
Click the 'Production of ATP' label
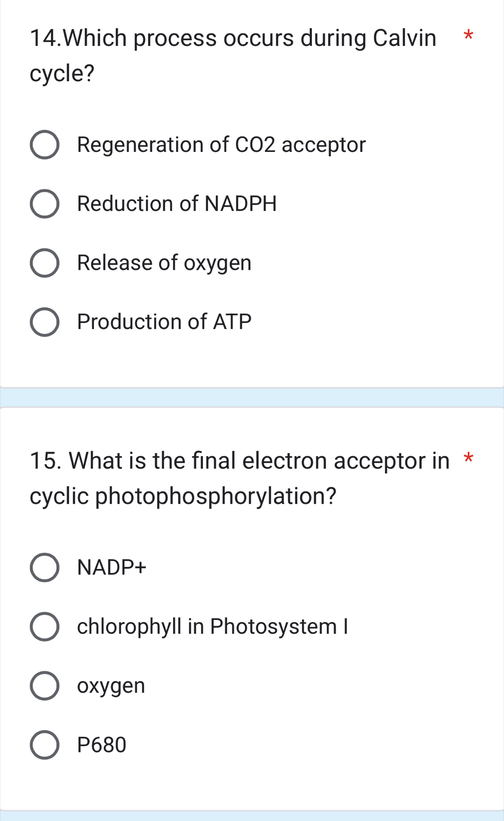(x=164, y=321)
